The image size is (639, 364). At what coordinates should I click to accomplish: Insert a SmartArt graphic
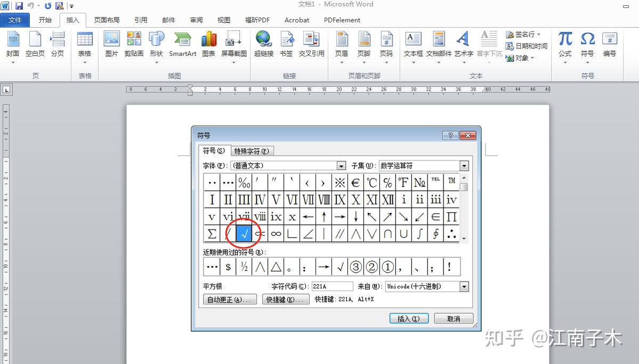[183, 45]
